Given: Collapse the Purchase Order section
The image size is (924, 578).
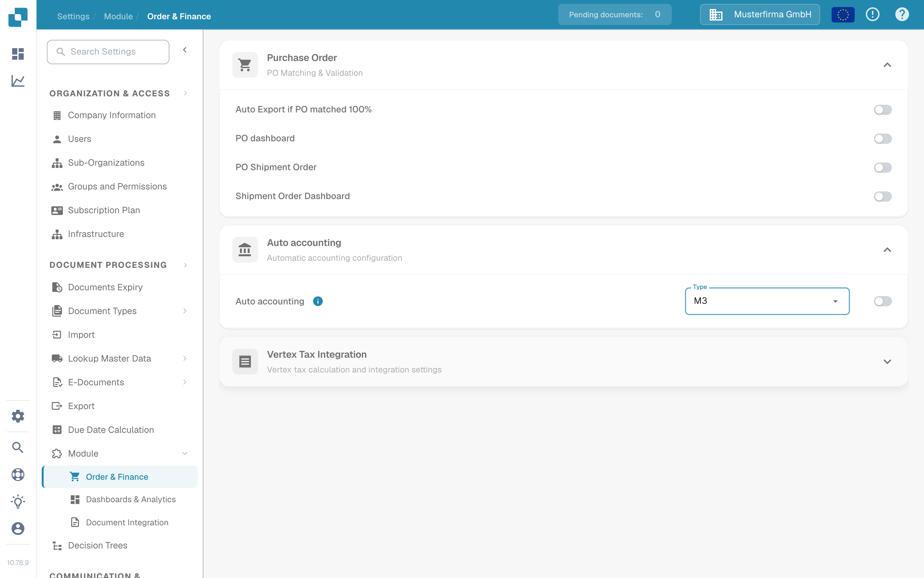Looking at the screenshot, I should click(x=887, y=65).
